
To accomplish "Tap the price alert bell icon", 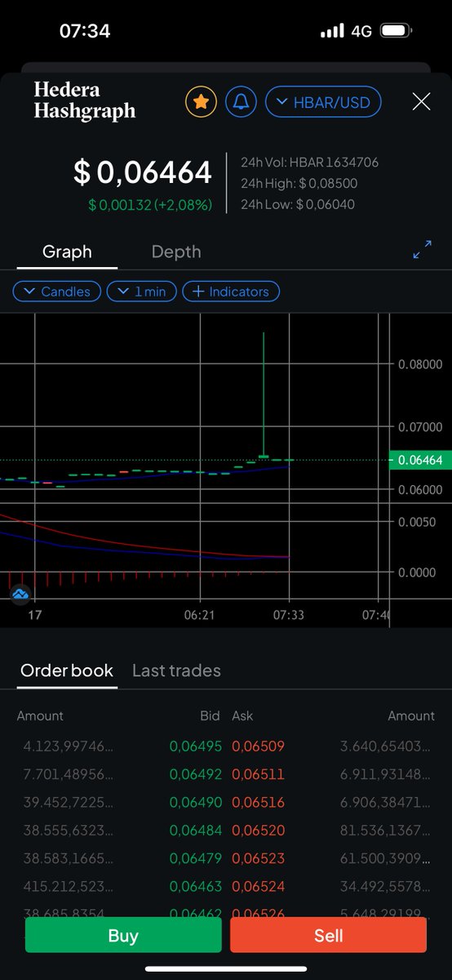I will click(242, 102).
